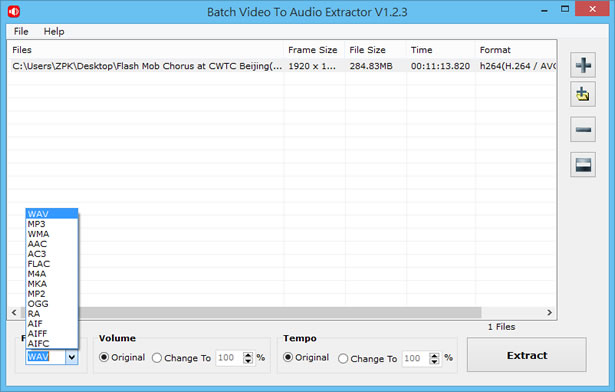The height and width of the screenshot is (392, 615).
Task: Add a folder of videos with the folder-plus icon
Action: click(x=583, y=94)
